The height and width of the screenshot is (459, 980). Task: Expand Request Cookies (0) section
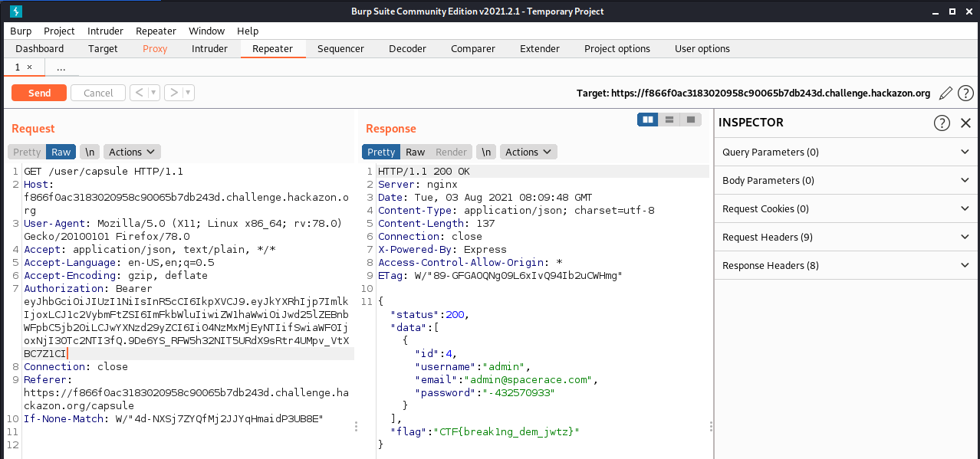click(x=847, y=208)
